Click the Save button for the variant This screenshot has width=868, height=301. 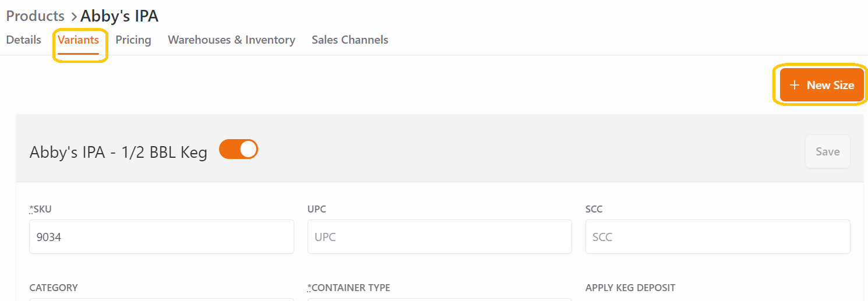828,152
